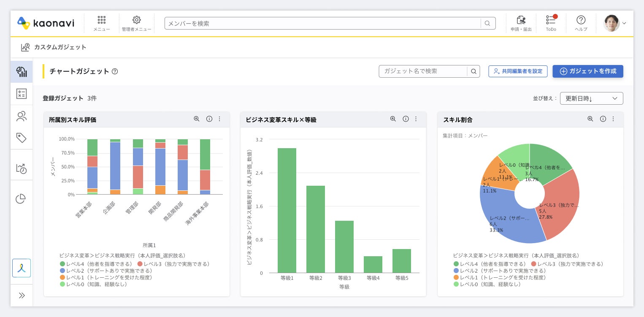644x317 pixels.
Task: Click the 等級2 bar in the chart
Action: 316,229
